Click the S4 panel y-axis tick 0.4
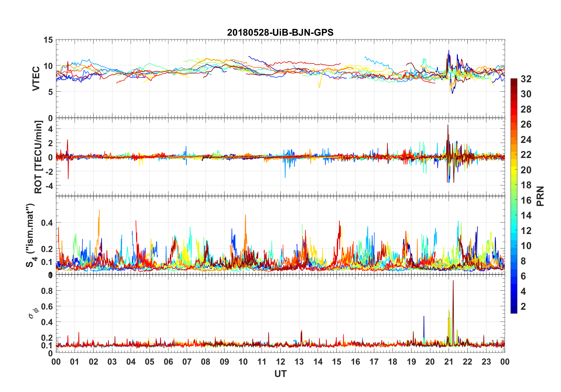561x392 pixels. click(x=47, y=223)
